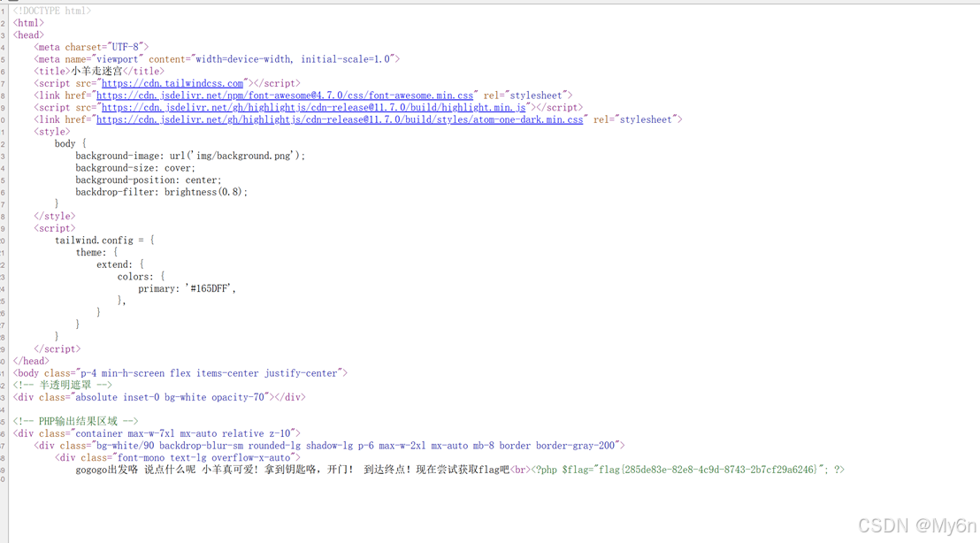Click the closing </head> tag
This screenshot has width=980, height=543.
coord(31,361)
